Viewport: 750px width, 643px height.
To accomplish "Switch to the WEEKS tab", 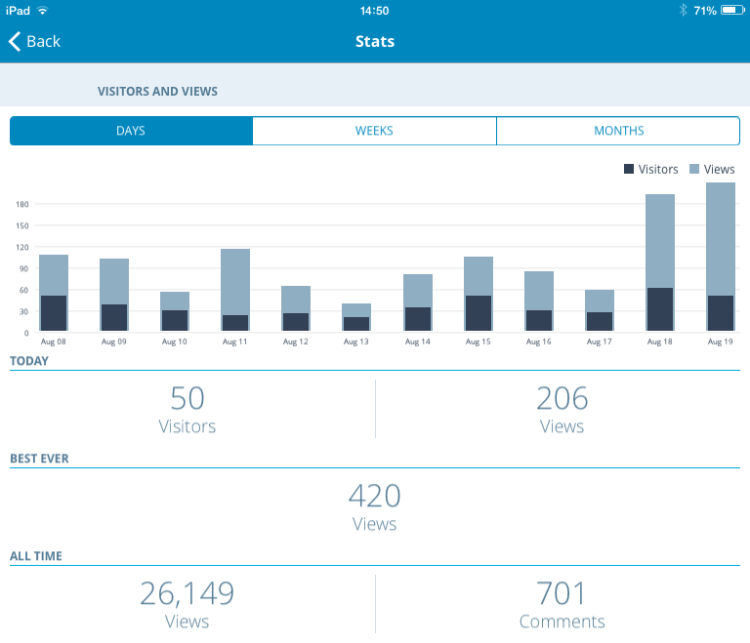I will (x=374, y=131).
